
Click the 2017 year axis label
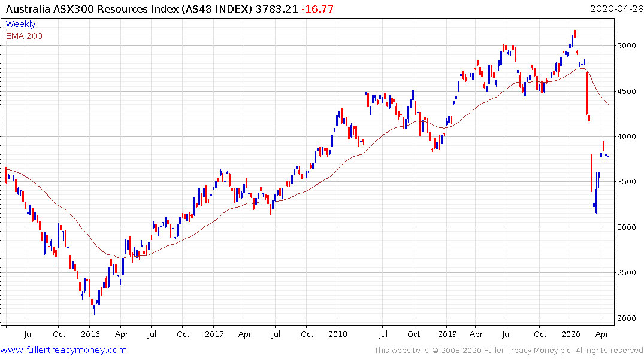[x=214, y=334]
